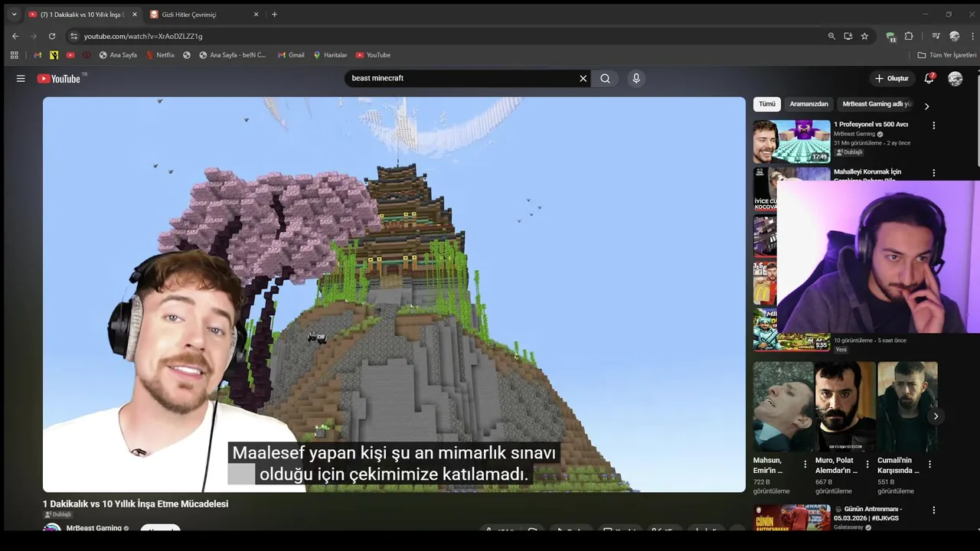Open the Muro, Polat Alemdar'ın short thumbnail

(845, 406)
